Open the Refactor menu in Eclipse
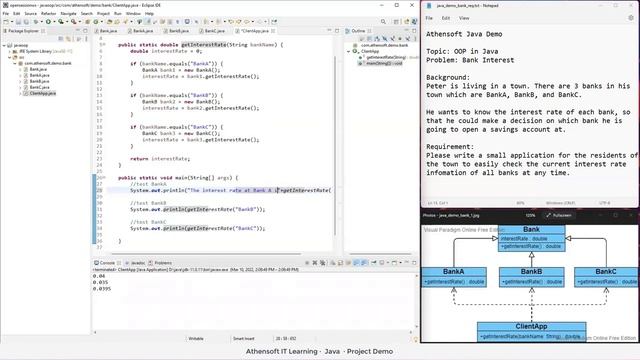The image size is (640, 360). point(48,13)
